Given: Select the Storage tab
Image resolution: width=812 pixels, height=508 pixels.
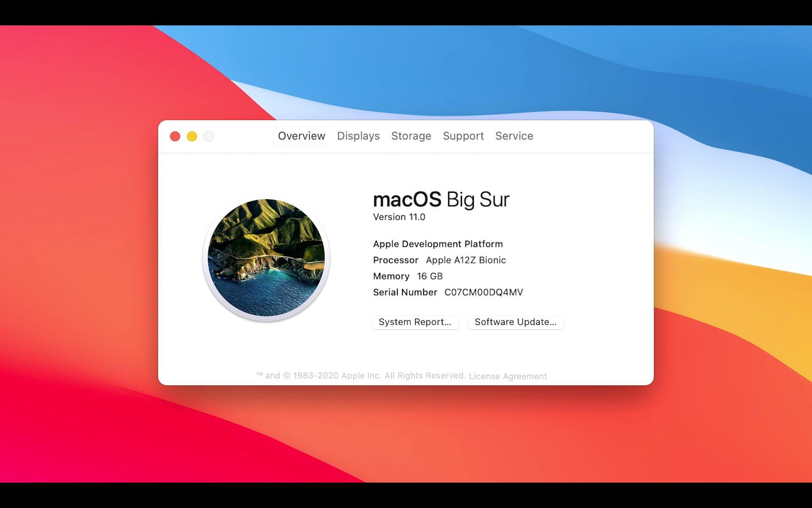Looking at the screenshot, I should click(x=411, y=136).
